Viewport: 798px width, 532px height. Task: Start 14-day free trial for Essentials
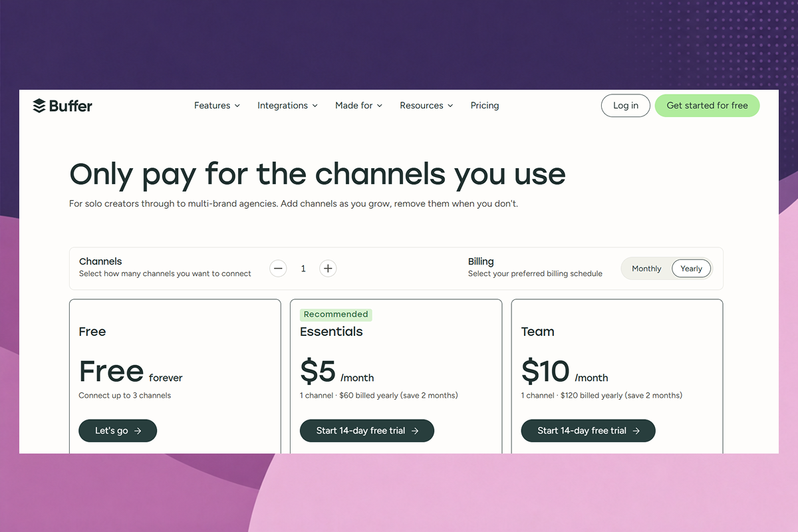[x=367, y=431]
